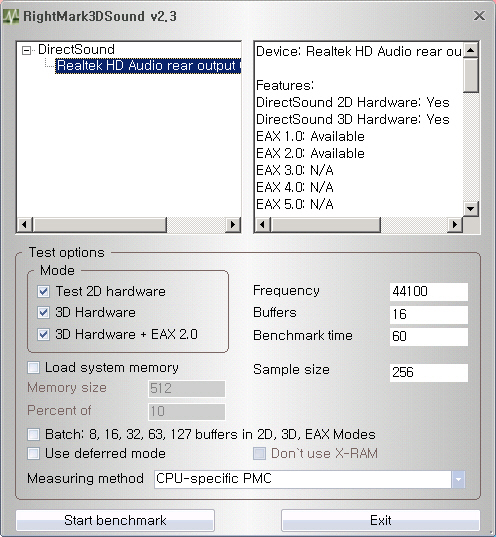
Task: Click the 'EAX 2.0: Available' line
Action: tap(310, 153)
